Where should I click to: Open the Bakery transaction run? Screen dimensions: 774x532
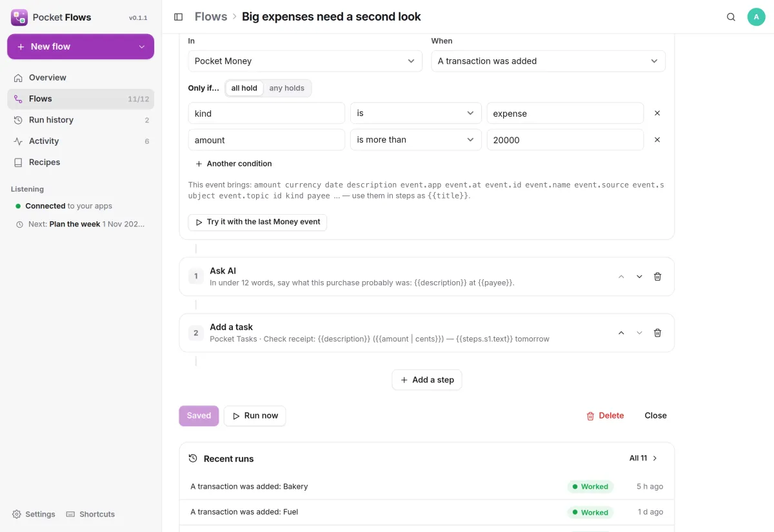click(x=427, y=487)
